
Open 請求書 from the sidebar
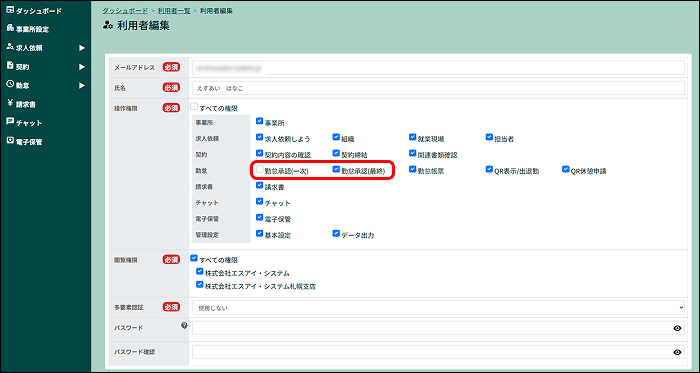(26, 104)
